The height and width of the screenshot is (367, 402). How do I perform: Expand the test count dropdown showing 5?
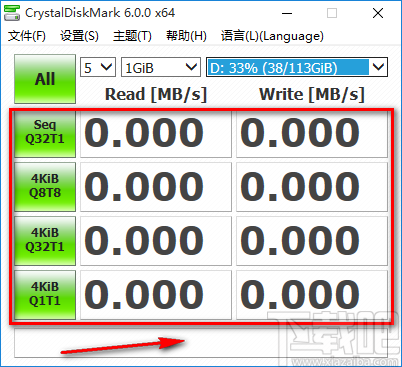(x=98, y=67)
